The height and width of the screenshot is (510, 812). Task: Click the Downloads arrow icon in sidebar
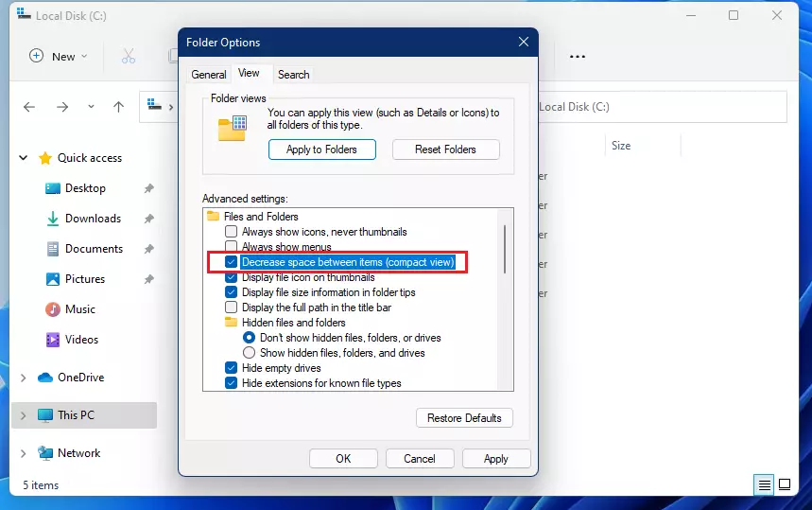[53, 219]
